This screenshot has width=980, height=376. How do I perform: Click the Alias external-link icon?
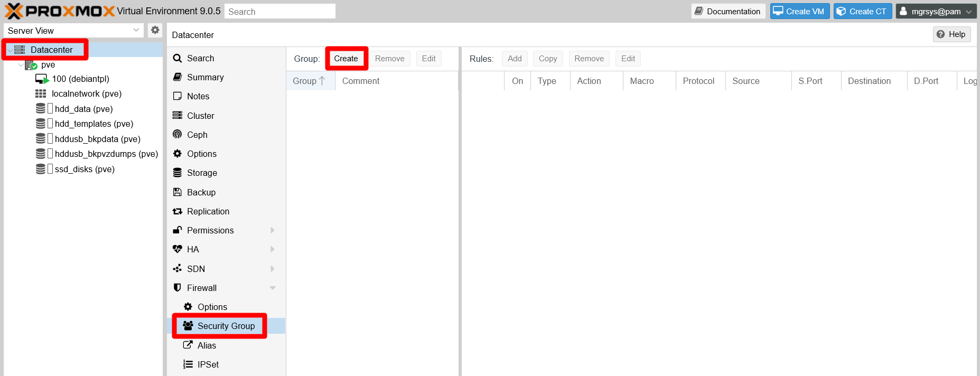click(x=188, y=345)
